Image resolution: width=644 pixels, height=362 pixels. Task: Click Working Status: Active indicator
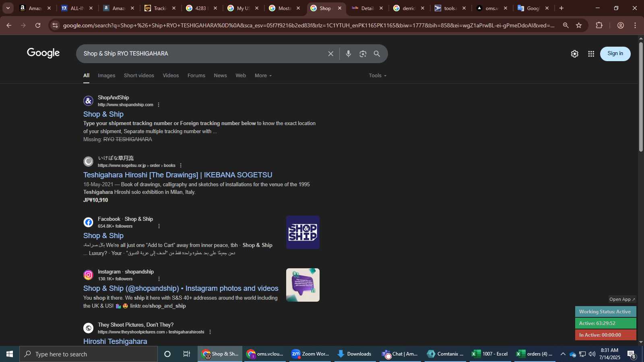(x=605, y=312)
